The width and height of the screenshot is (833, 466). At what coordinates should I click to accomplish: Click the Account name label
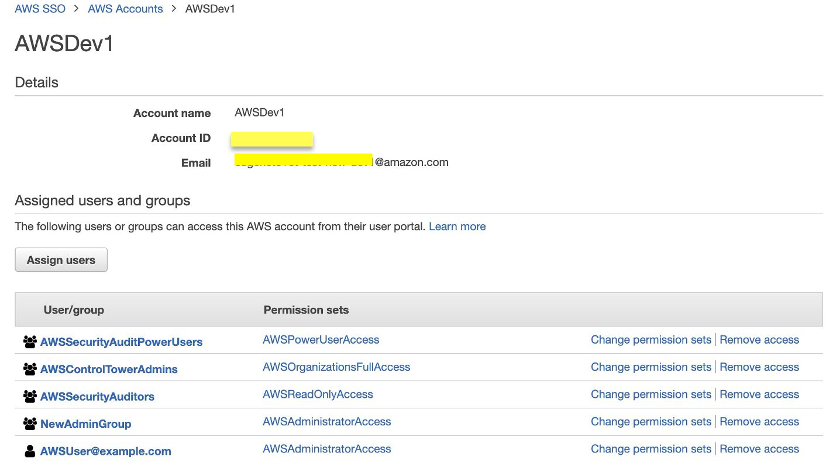click(172, 113)
